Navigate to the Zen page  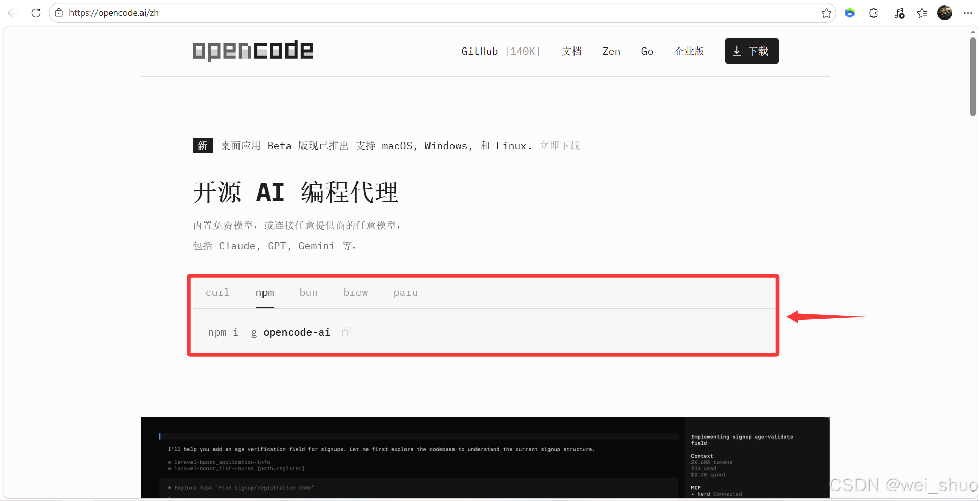click(x=611, y=51)
